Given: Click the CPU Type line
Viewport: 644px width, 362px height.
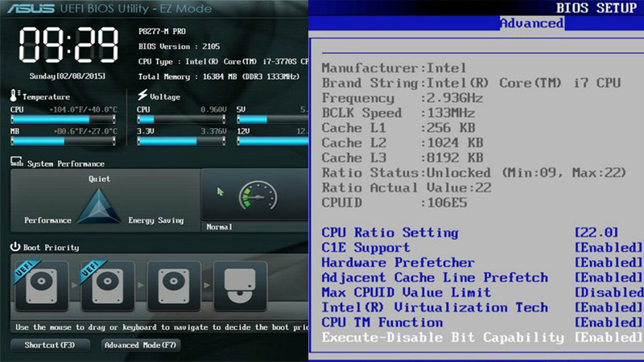Looking at the screenshot, I should (223, 62).
